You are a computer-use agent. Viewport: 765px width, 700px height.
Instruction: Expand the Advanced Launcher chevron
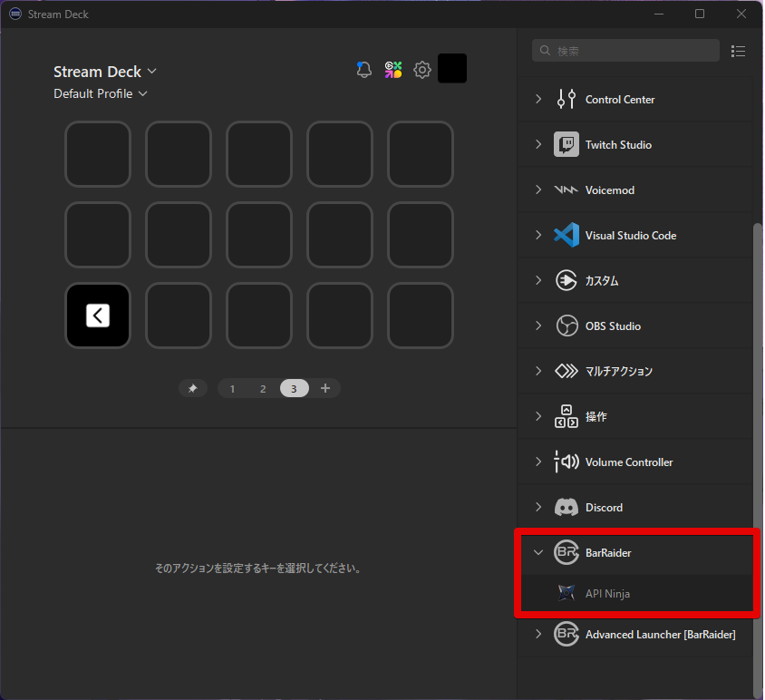[x=538, y=634]
